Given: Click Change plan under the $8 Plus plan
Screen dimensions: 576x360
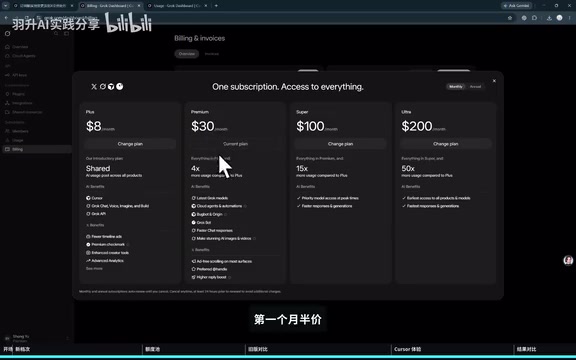Looking at the screenshot, I should click(130, 144).
